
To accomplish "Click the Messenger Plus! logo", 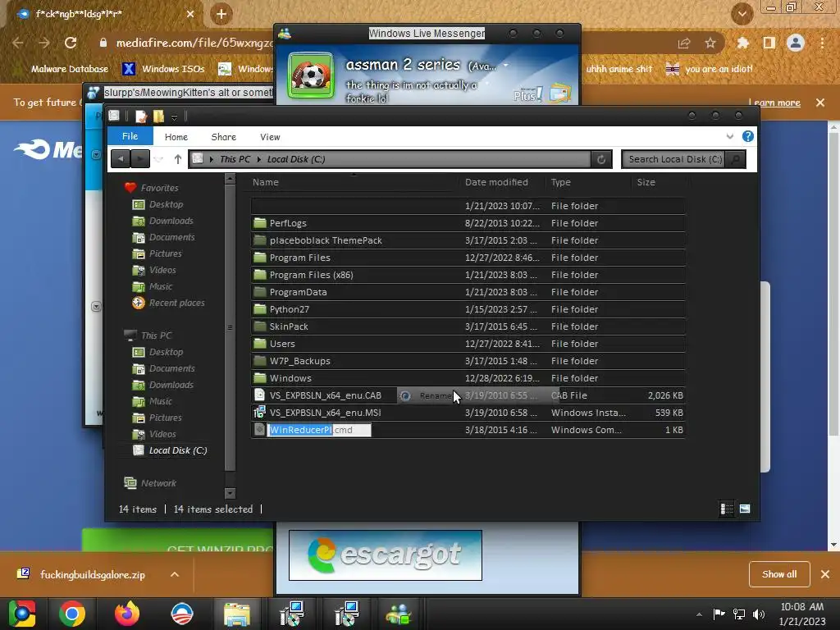I will tap(527, 94).
